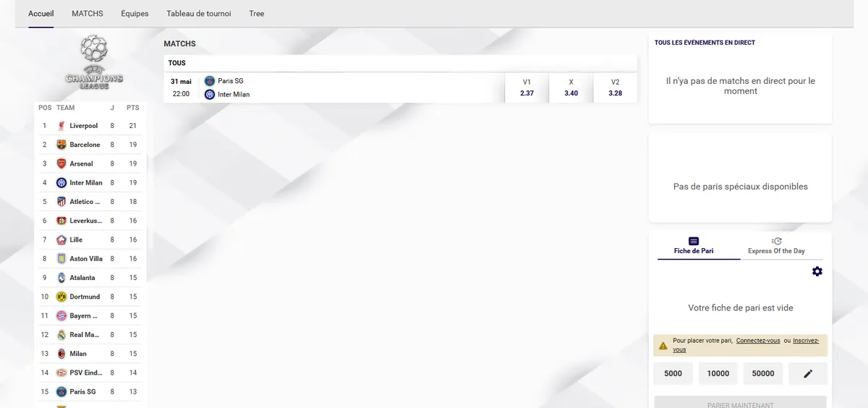Click Aston Villa's club crest icon
868x408 pixels.
(61, 259)
